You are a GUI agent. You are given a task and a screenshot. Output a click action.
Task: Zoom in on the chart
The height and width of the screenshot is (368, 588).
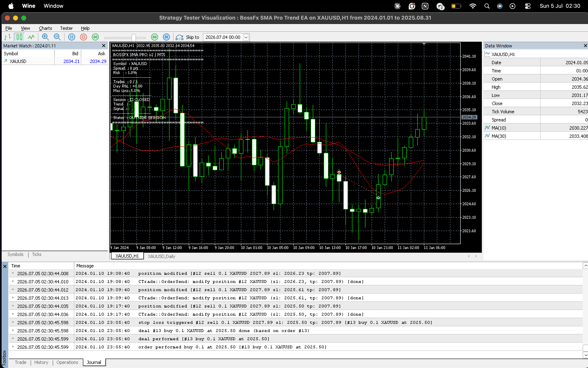(46, 37)
